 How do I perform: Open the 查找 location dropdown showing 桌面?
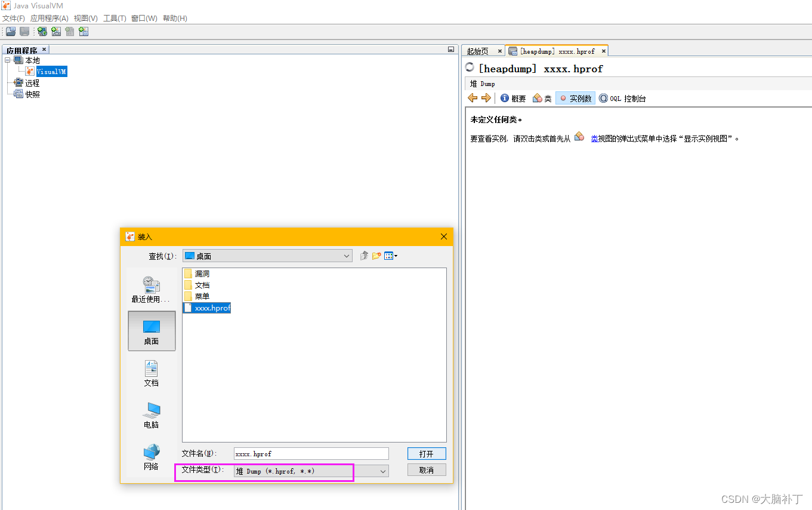click(x=267, y=256)
